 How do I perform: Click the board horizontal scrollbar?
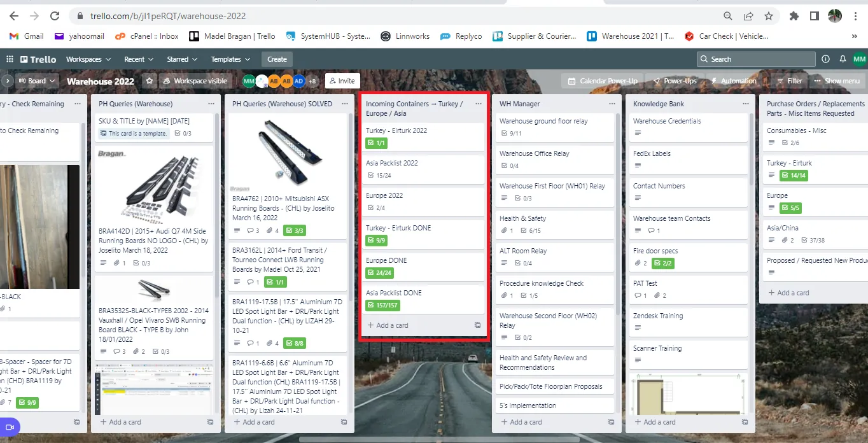439,439
